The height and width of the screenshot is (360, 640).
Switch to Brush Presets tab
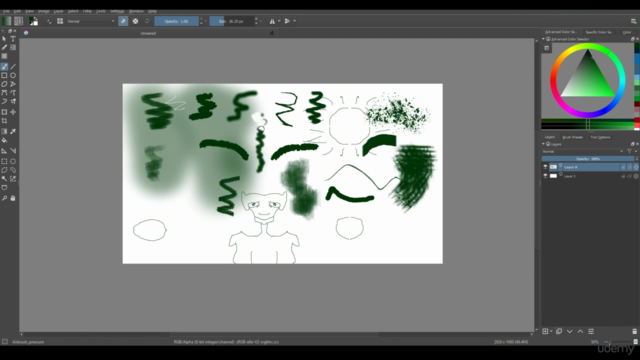[572, 137]
